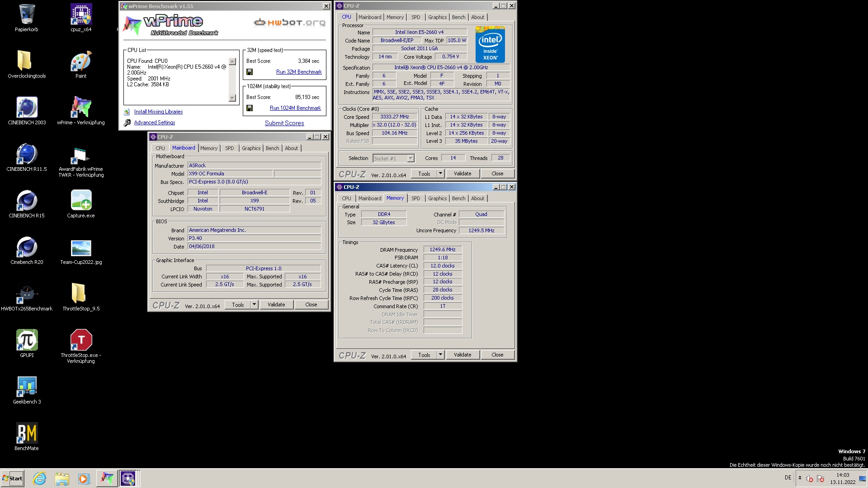Launch Cinebench R20 shortcut
Screen dimensions: 868x488
pyautogui.click(x=27, y=251)
